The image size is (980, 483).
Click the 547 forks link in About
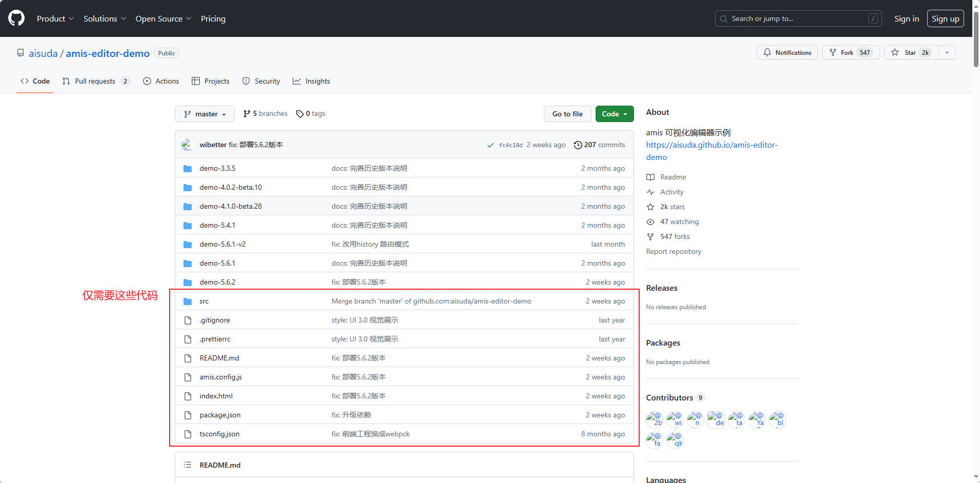tap(668, 236)
